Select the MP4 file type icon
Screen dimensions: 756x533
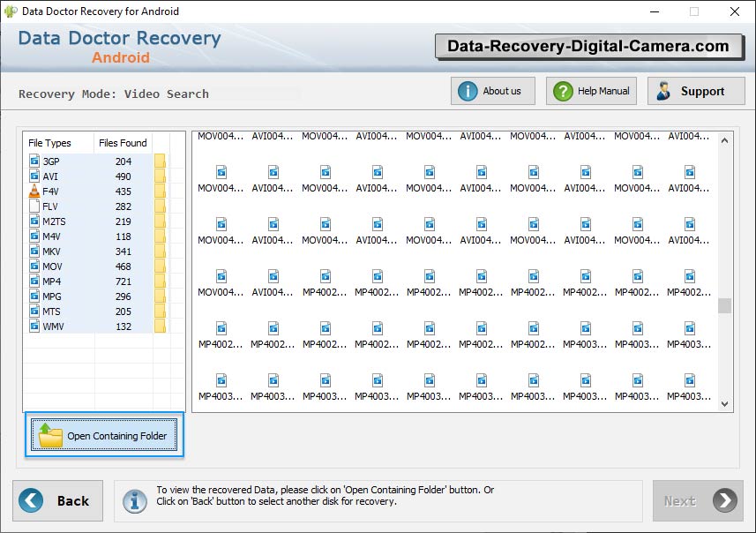click(x=34, y=281)
